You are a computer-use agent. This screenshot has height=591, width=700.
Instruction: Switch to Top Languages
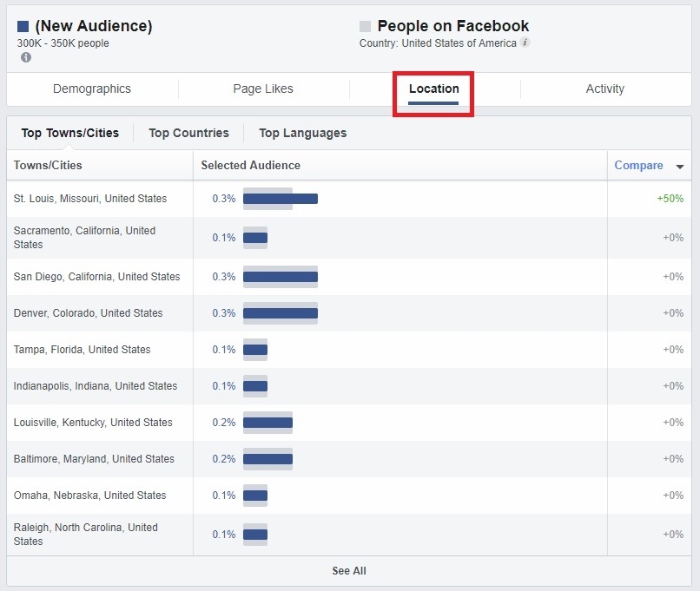302,133
